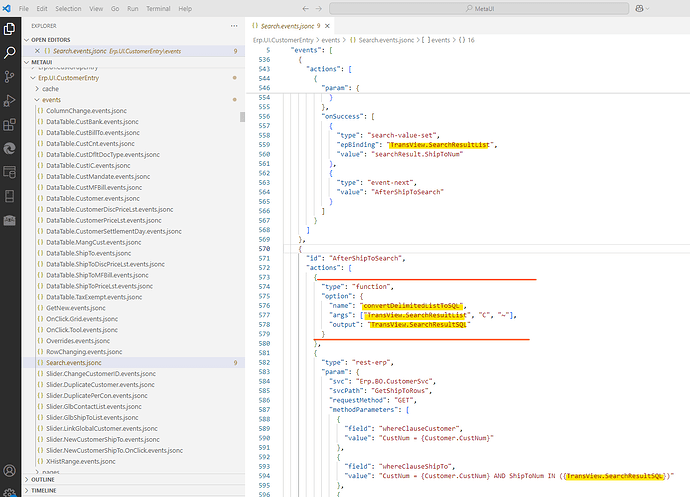The height and width of the screenshot is (497, 690).
Task: Click the Explorer more actions ellipsis
Action: click(x=234, y=26)
